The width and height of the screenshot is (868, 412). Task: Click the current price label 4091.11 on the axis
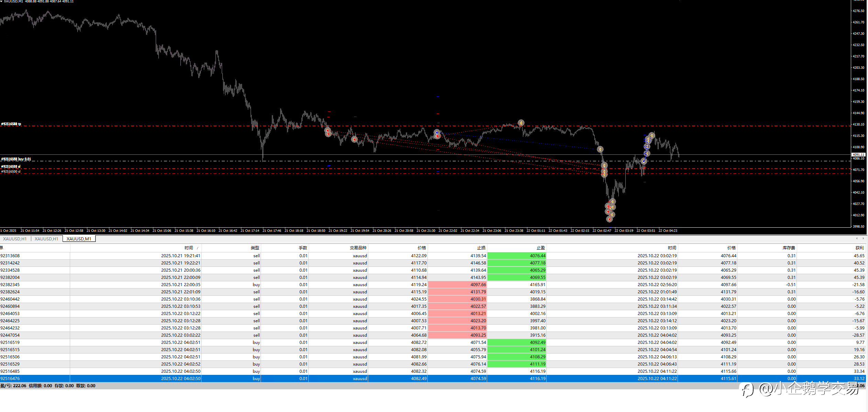pyautogui.click(x=858, y=155)
